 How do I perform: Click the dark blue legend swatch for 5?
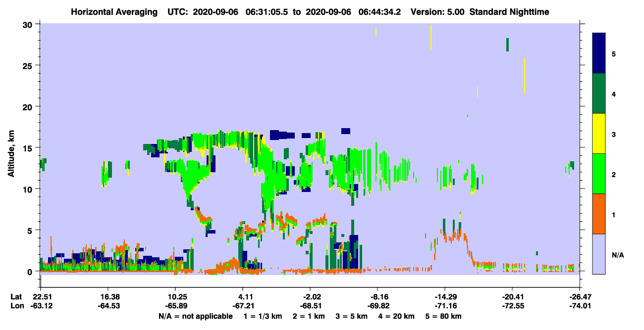click(599, 53)
